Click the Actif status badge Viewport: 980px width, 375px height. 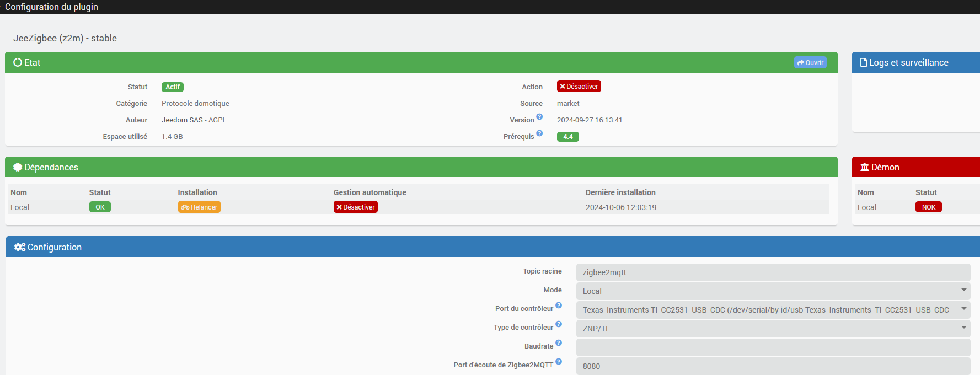point(173,87)
